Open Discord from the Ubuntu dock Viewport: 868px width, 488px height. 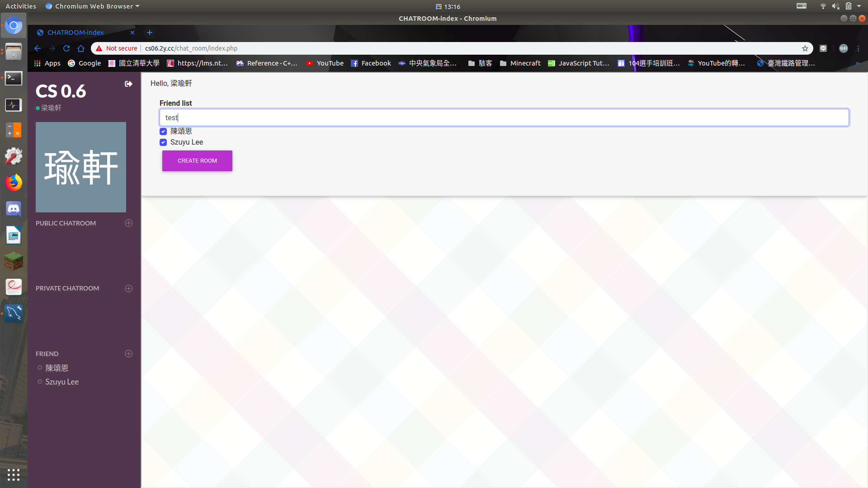14,209
